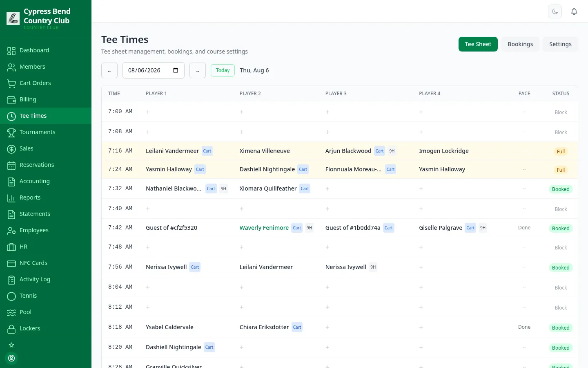Screen dimensions: 588x368
Task: Click the star favorites icon in sidebar
Action: point(11,345)
